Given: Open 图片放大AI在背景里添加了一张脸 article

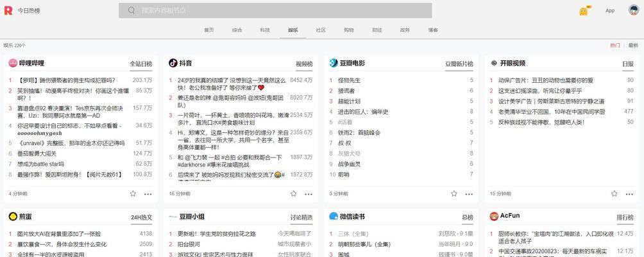Looking at the screenshot, I should (59, 234).
